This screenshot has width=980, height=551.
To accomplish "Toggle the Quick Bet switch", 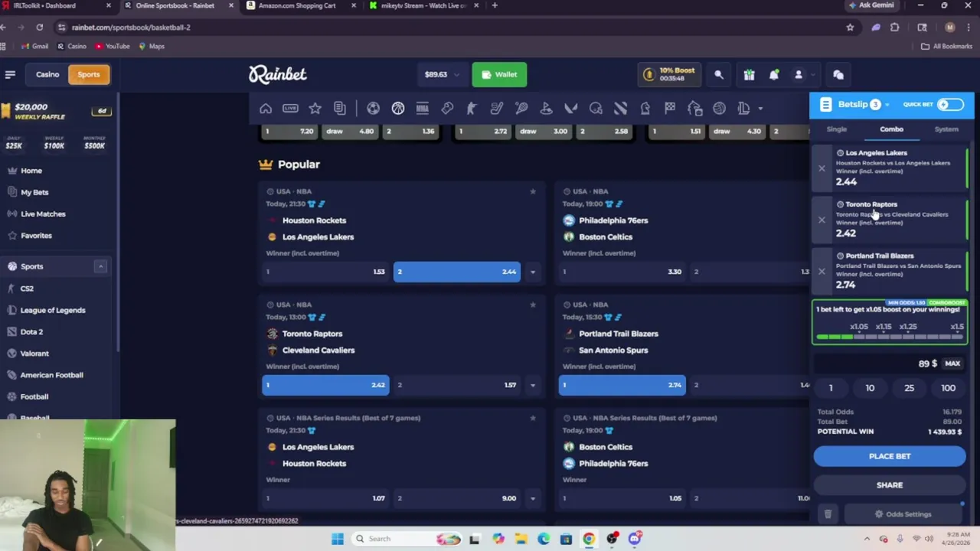I will click(x=951, y=105).
